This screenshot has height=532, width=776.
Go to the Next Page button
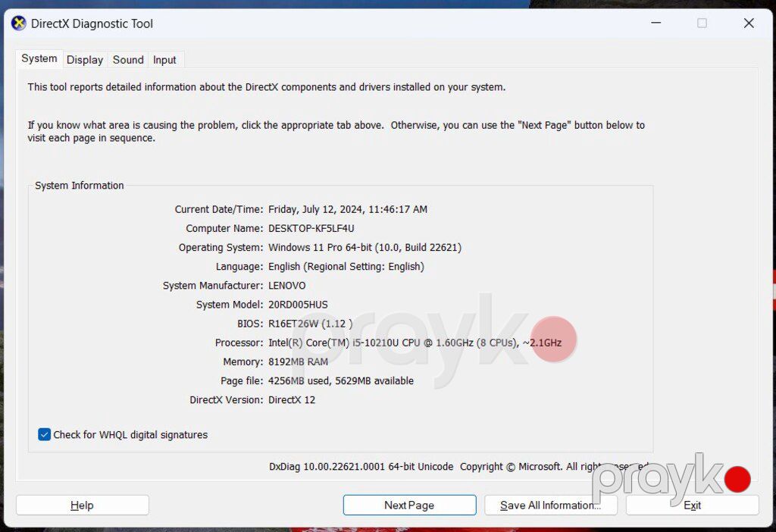tap(409, 505)
